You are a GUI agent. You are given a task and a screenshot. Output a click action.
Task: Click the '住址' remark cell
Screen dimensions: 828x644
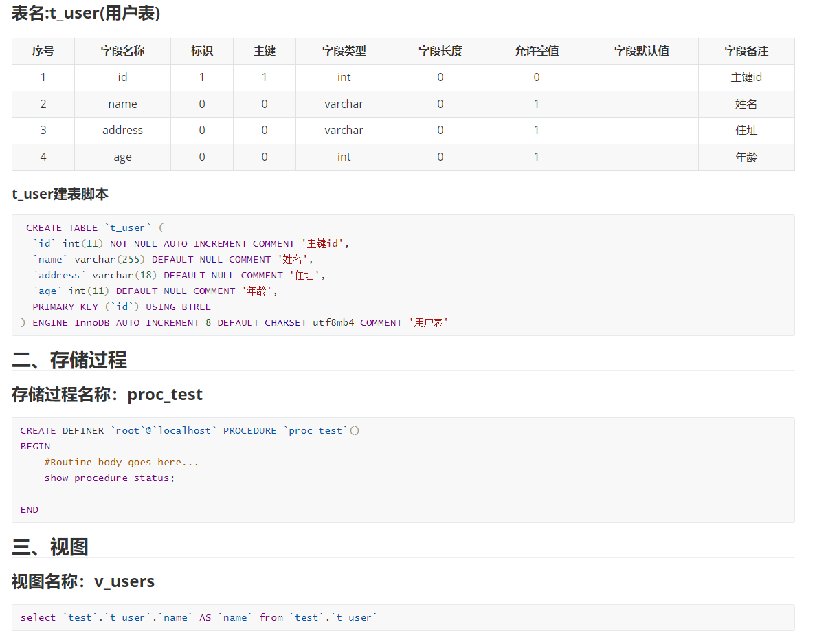[x=746, y=131]
